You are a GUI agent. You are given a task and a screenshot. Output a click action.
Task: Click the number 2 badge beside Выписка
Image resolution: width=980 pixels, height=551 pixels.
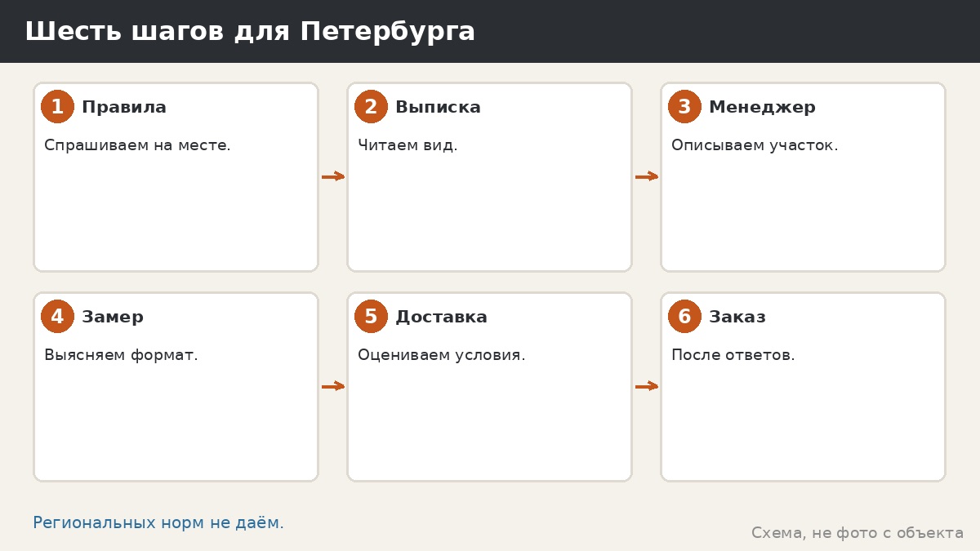[x=371, y=107]
